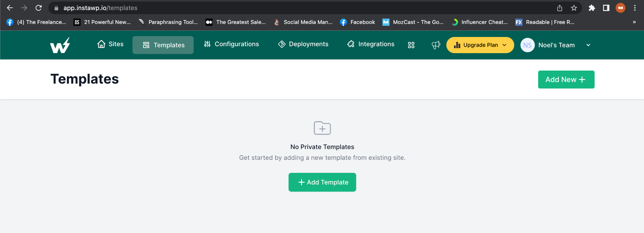Click the Add New button
This screenshot has height=233, width=644.
tap(566, 79)
